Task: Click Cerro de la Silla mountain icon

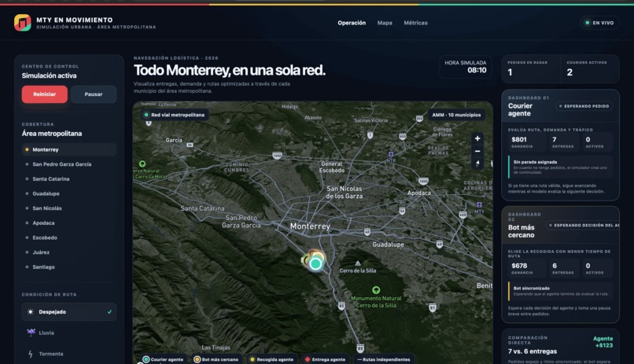Action: [x=358, y=263]
